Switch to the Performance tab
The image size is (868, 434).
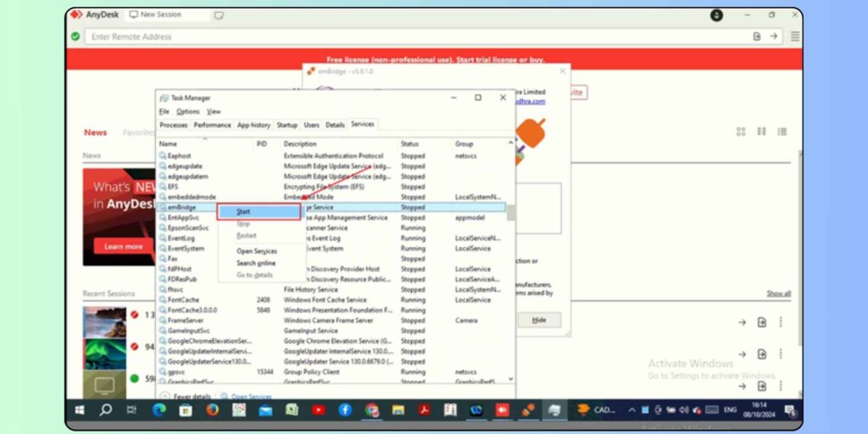212,125
